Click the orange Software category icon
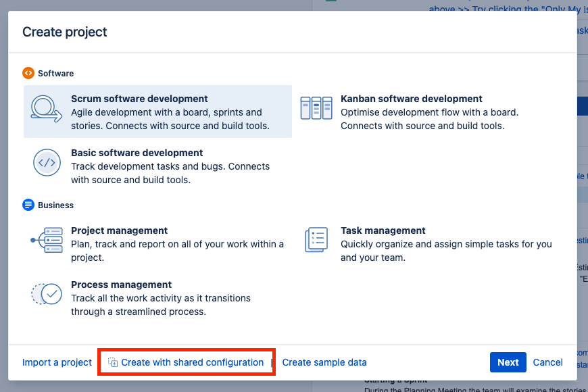 28,73
